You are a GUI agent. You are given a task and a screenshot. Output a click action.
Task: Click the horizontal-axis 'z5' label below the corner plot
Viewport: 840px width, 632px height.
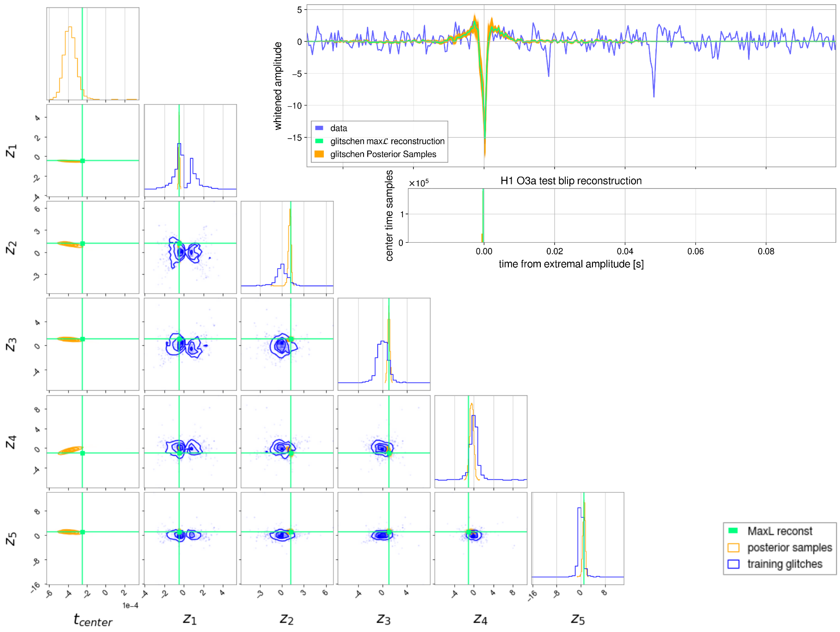[x=578, y=619]
